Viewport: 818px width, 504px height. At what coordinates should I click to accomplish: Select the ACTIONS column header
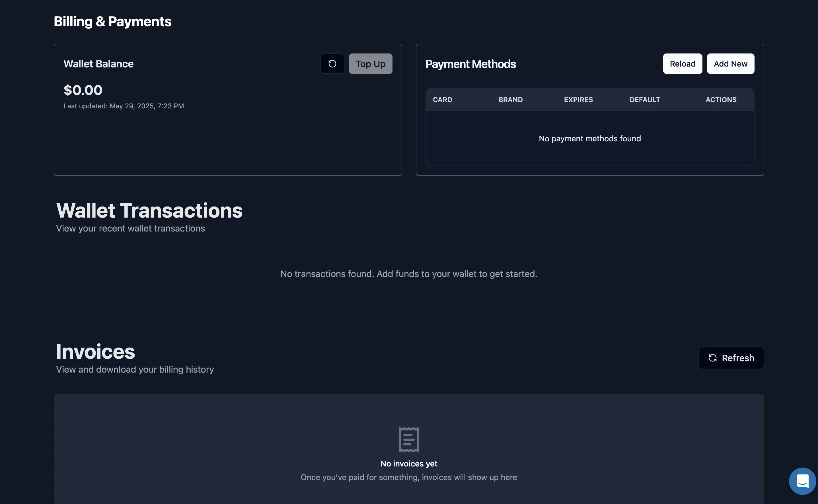tap(721, 99)
